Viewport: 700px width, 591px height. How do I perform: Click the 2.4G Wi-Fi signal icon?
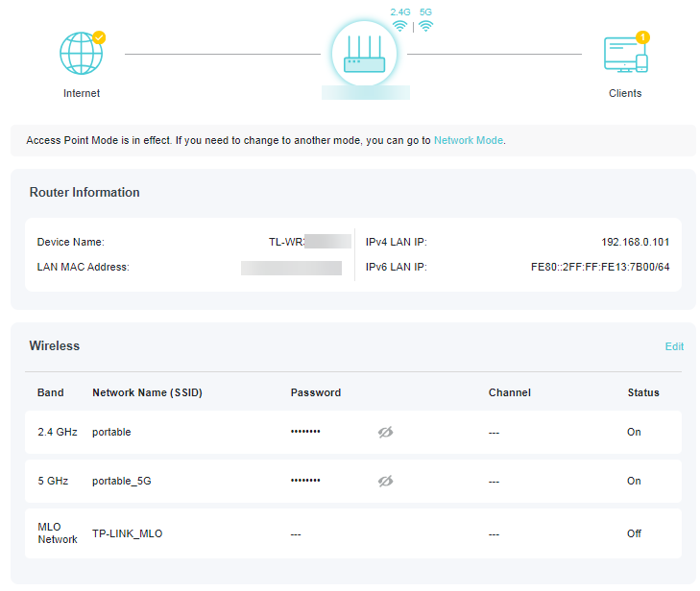[x=399, y=26]
